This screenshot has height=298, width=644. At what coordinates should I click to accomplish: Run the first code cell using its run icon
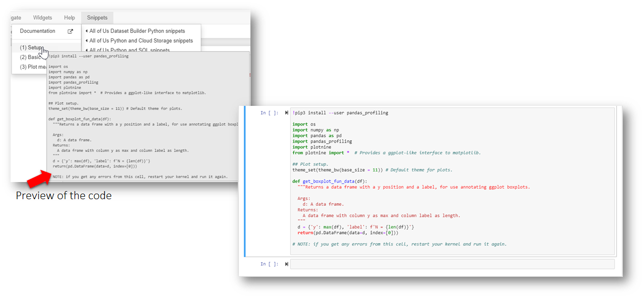[287, 113]
